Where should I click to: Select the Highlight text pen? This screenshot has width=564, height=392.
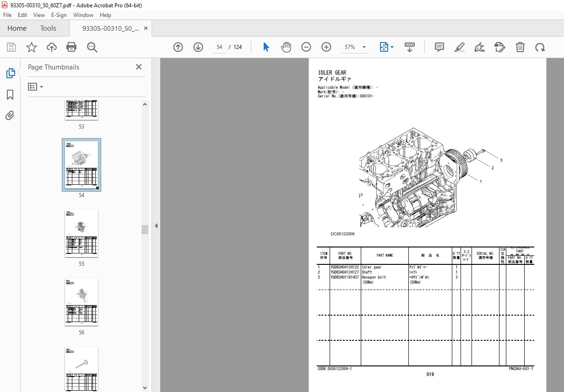[x=460, y=47]
